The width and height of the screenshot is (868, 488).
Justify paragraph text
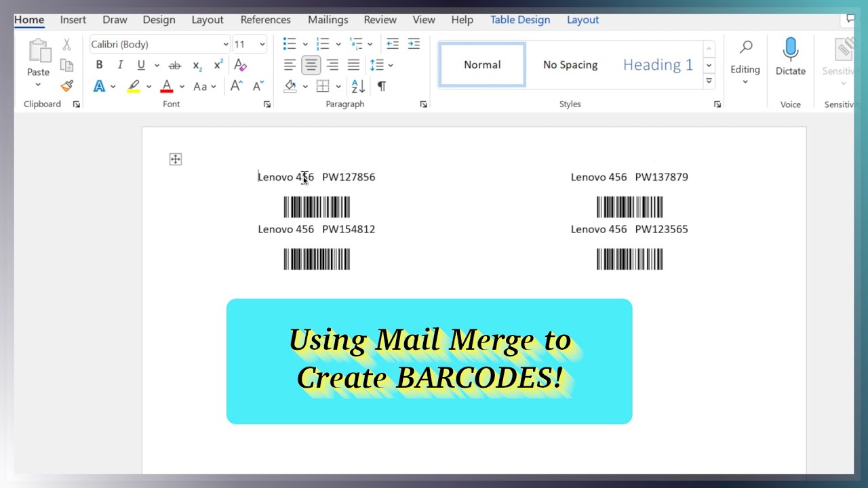coord(353,65)
